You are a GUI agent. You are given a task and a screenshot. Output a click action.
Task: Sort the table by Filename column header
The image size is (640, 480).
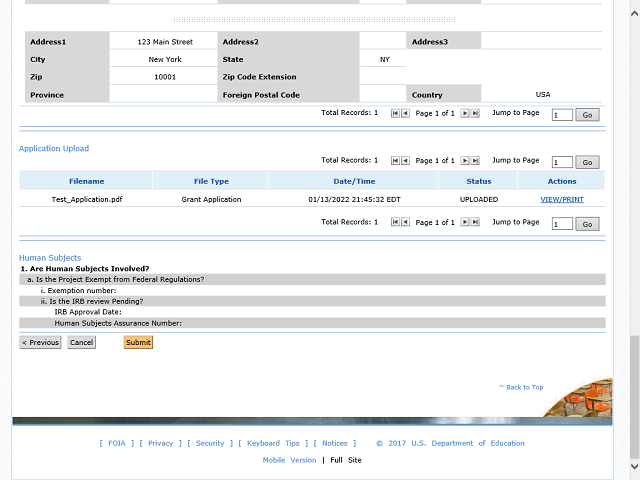coord(86,181)
